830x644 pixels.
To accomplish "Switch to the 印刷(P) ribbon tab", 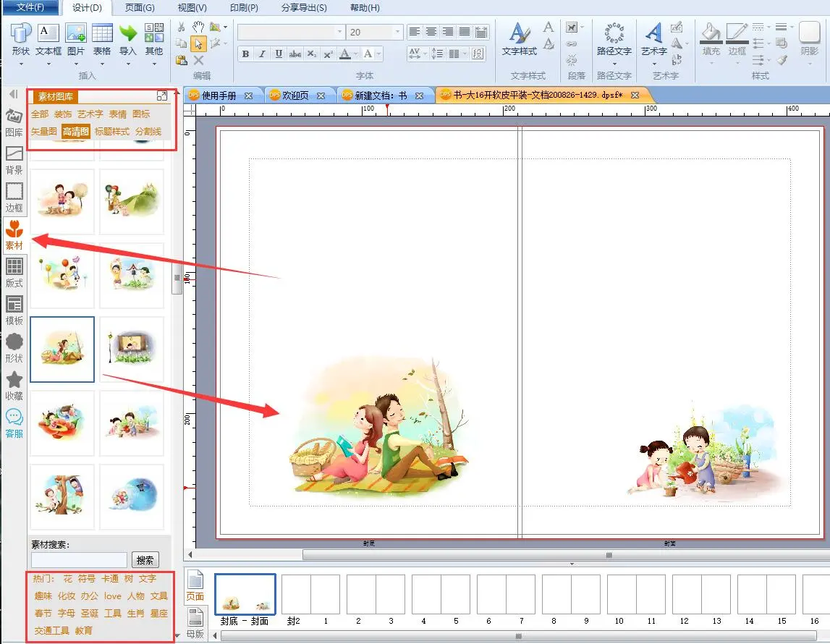I will (244, 8).
